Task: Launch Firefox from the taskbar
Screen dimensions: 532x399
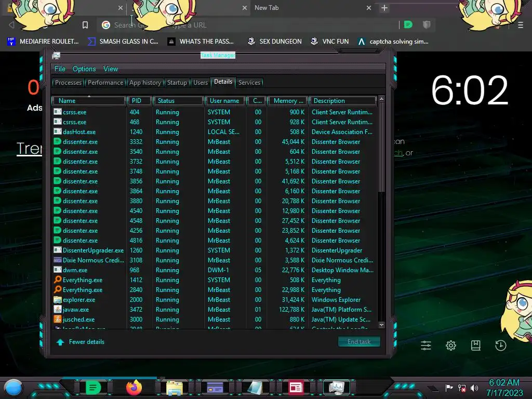Action: [x=134, y=388]
